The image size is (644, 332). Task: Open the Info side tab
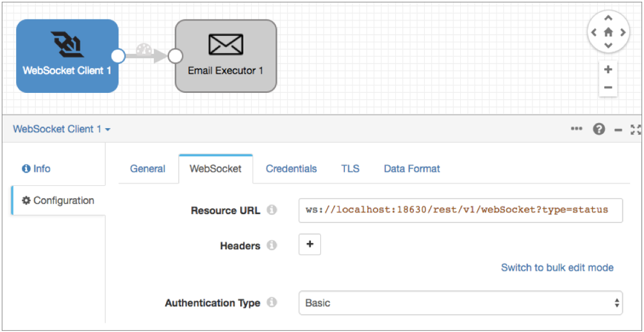(37, 169)
